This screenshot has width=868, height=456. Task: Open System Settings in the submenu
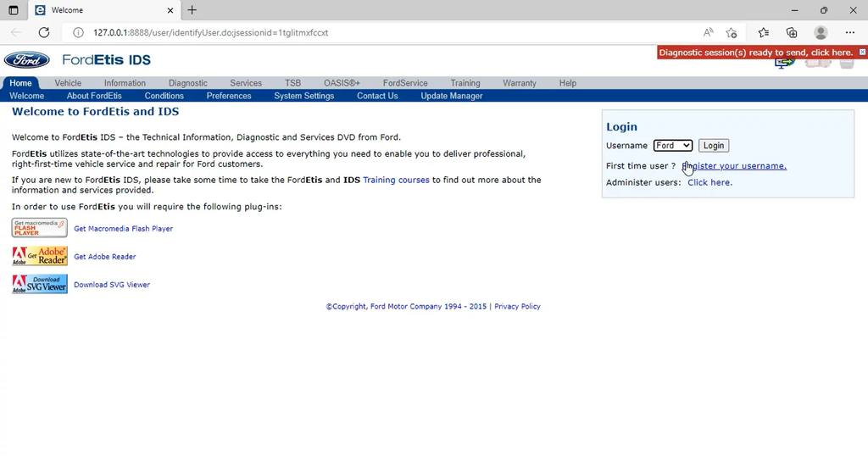303,96
